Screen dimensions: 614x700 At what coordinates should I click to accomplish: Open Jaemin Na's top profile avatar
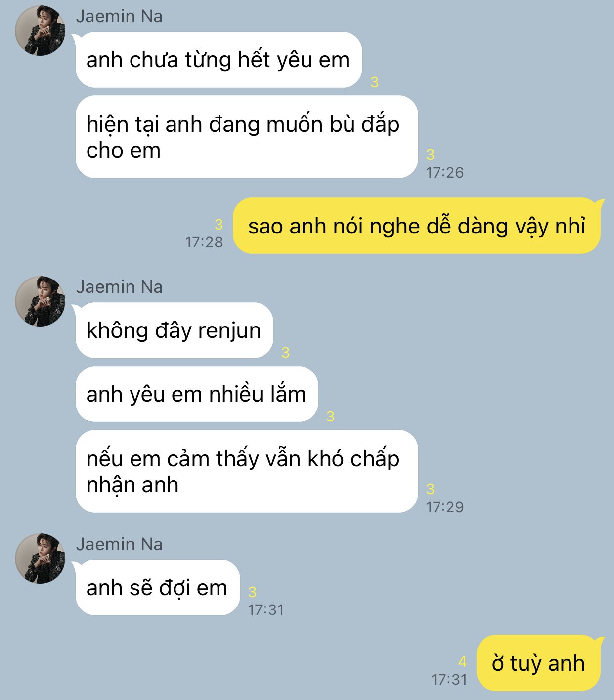(x=40, y=31)
